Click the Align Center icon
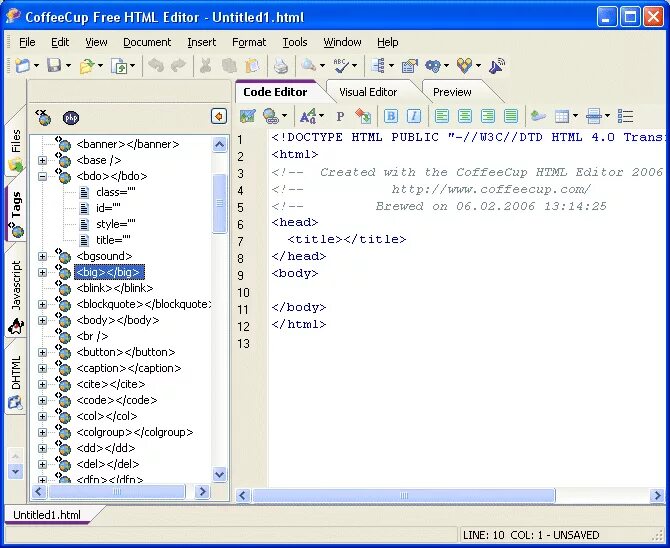The height and width of the screenshot is (548, 670). (x=465, y=116)
